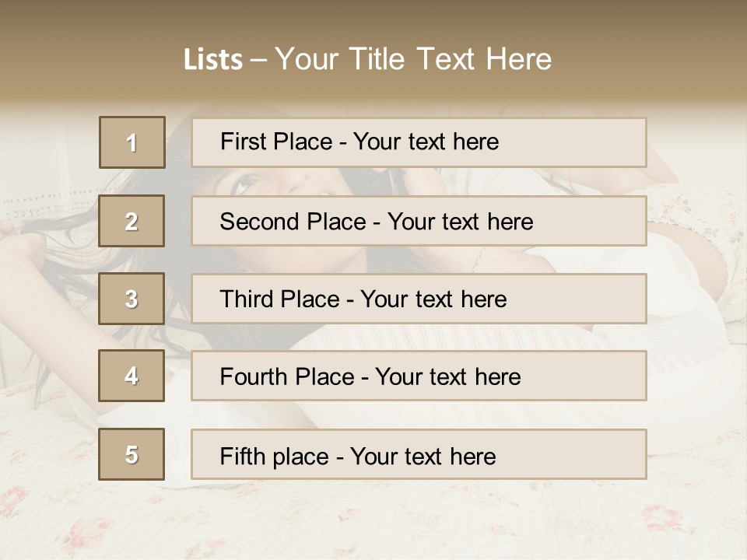Image resolution: width=747 pixels, height=560 pixels.
Task: Click 'Third Place' text label
Action: [279, 299]
